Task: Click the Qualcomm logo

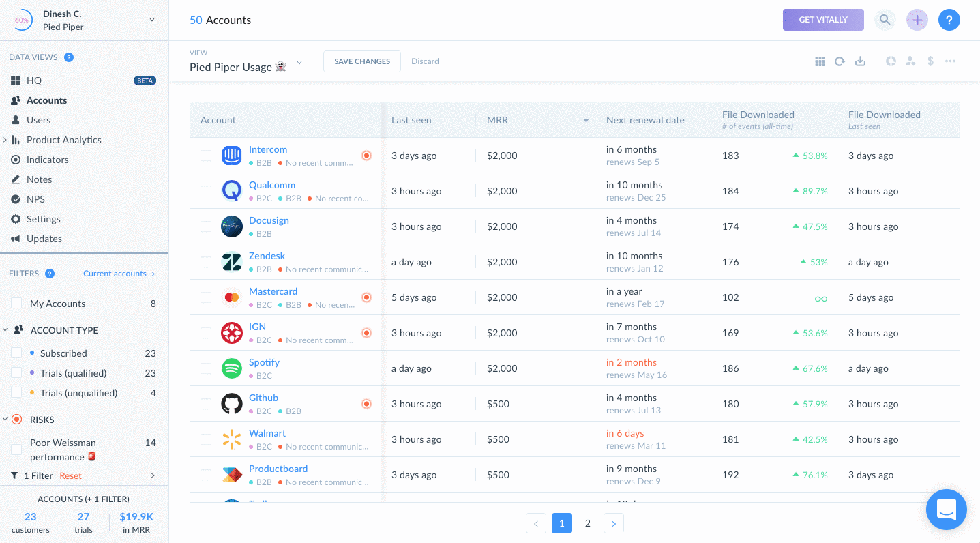Action: (232, 191)
